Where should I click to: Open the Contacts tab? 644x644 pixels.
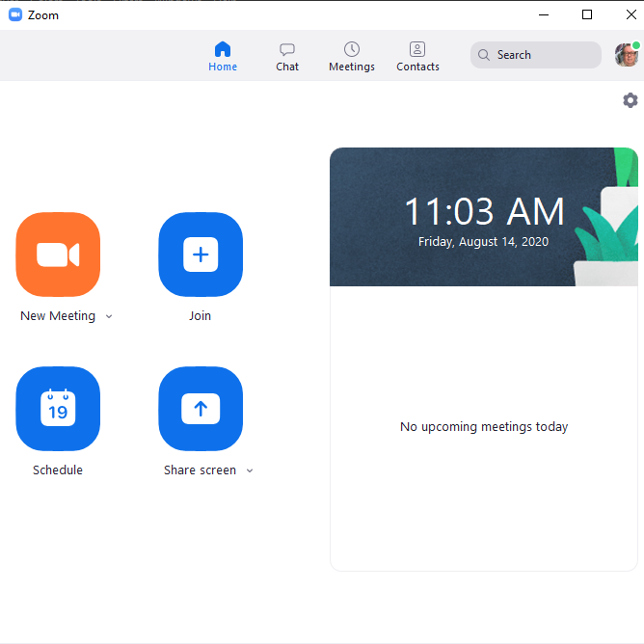[417, 56]
